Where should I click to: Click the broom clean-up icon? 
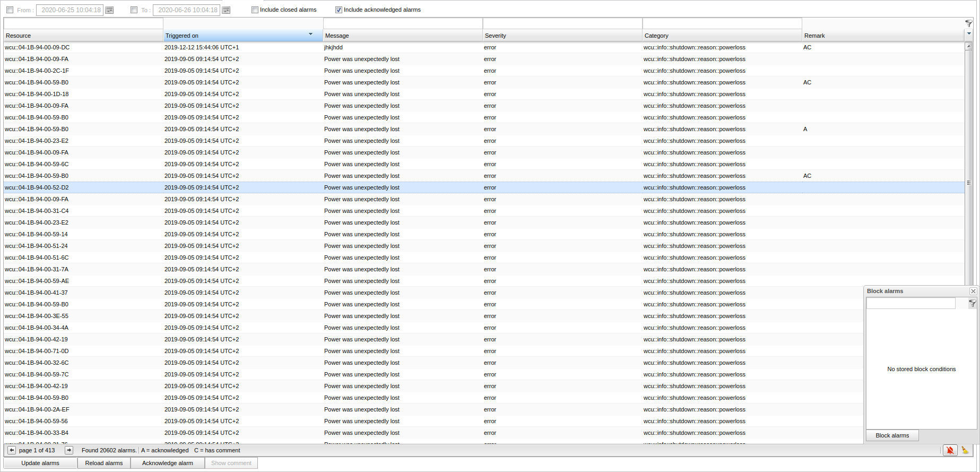pyautogui.click(x=965, y=450)
